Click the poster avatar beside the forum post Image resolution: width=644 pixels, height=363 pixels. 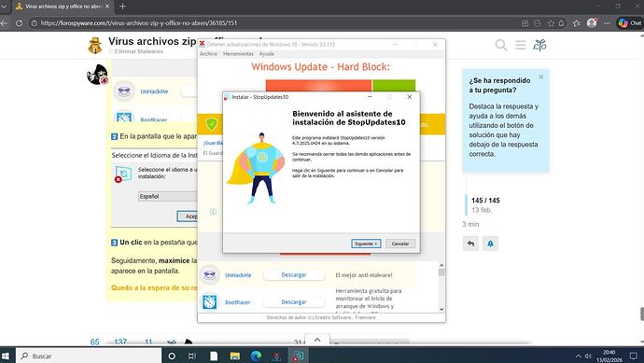[97, 75]
